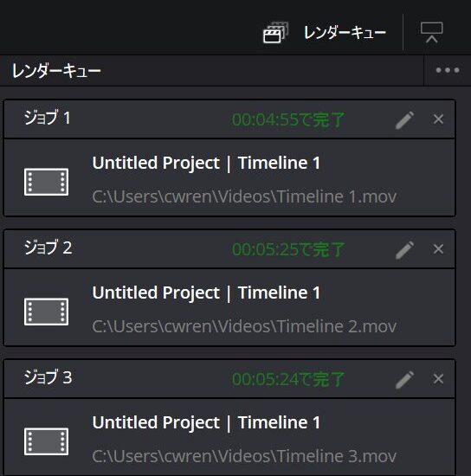Viewport: 471px width, 476px height.
Task: Click the film strip thumbnail of job 2
Action: coord(46,312)
